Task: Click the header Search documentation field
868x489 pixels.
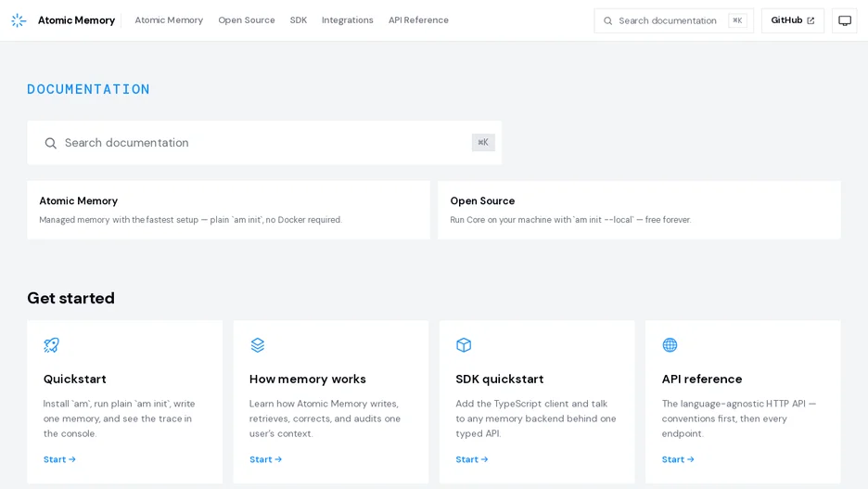Action: (673, 20)
